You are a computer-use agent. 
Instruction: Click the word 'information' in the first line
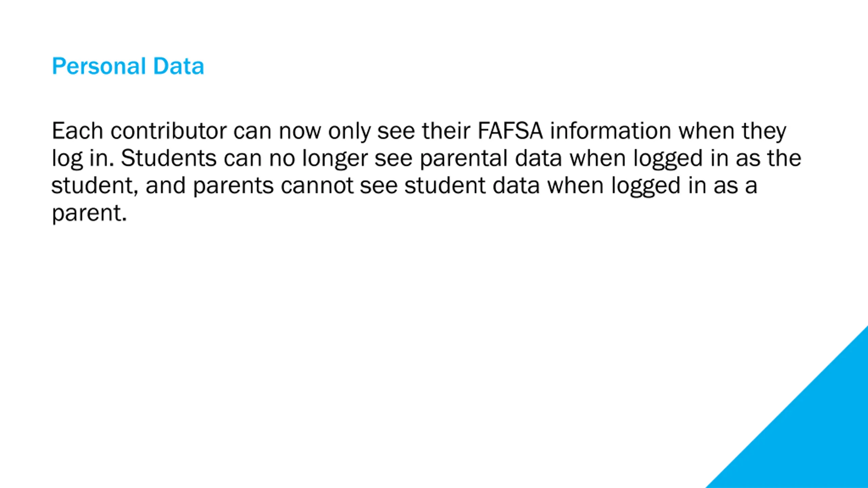tap(610, 131)
